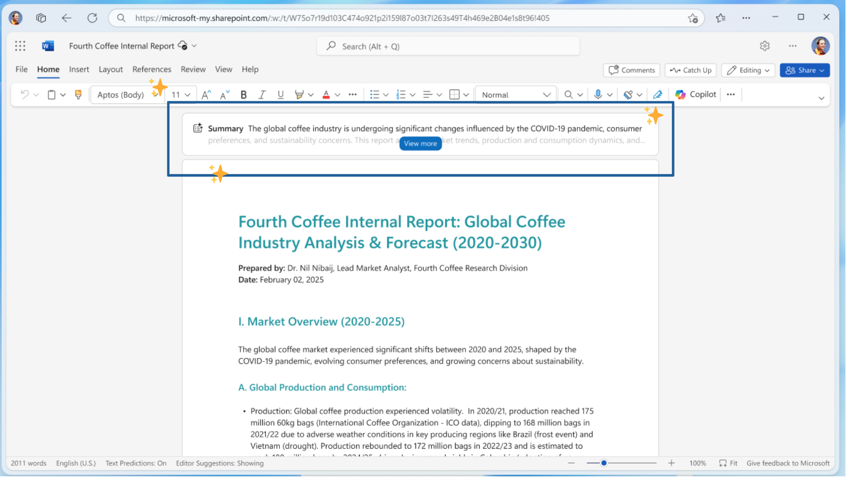Start dictation with the microphone icon
Viewport: 868px width, 488px height.
[x=598, y=94]
